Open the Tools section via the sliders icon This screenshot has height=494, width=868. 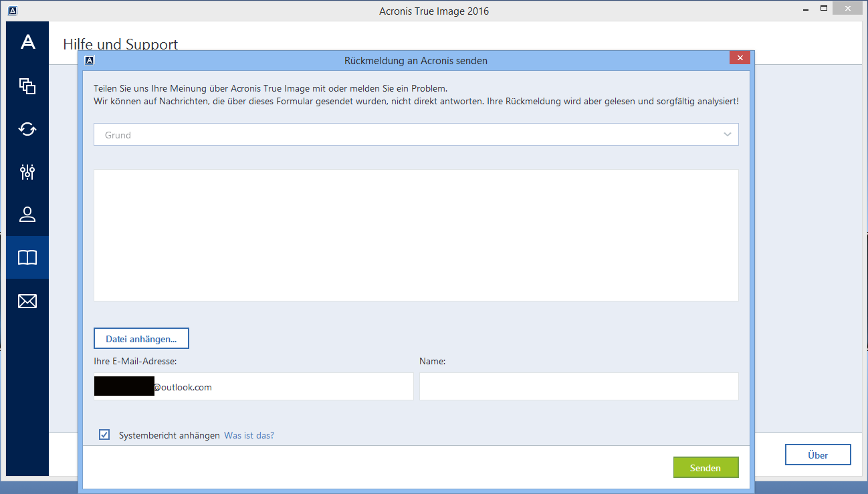pyautogui.click(x=27, y=172)
